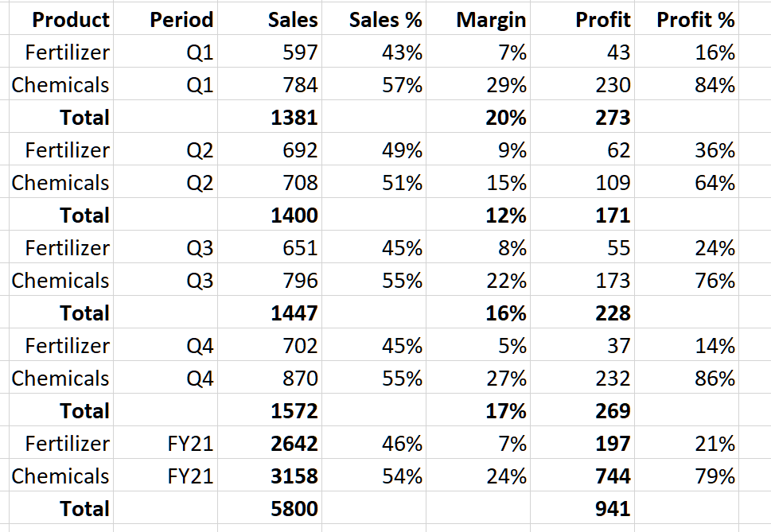Click FY21 Fertilizer sales value 2642
The image size is (771, 532).
294,444
